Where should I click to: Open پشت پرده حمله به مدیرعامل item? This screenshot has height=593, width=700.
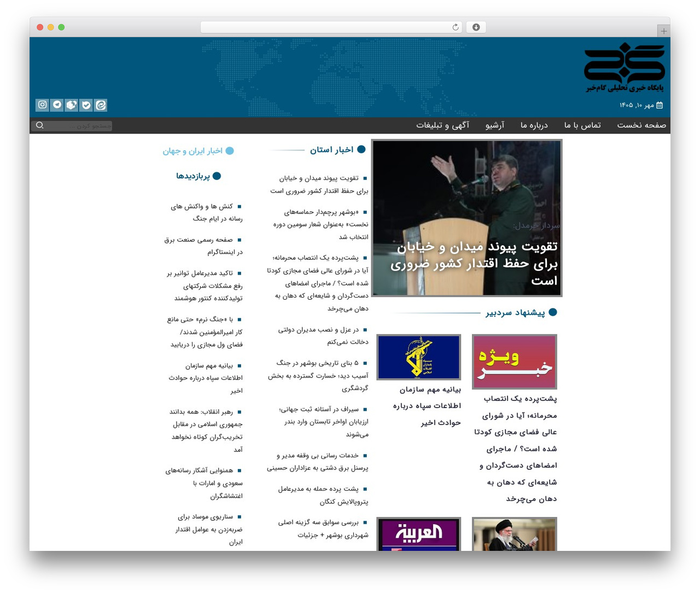point(323,495)
